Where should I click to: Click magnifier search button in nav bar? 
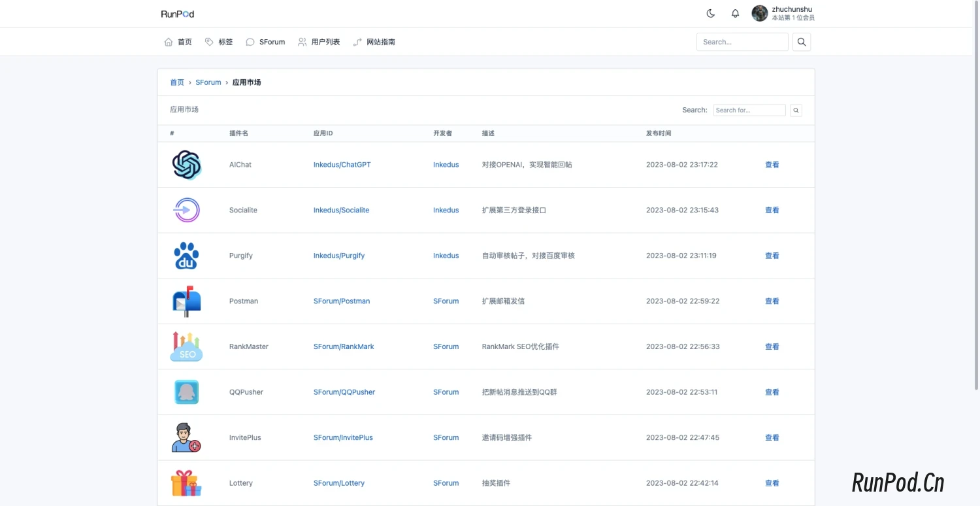point(802,42)
